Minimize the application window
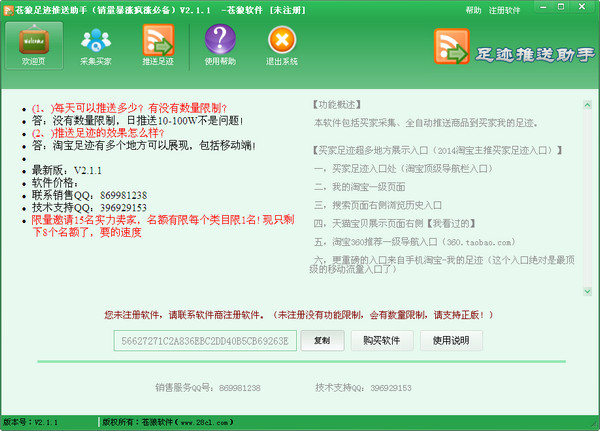The width and height of the screenshot is (600, 431). [x=543, y=7]
